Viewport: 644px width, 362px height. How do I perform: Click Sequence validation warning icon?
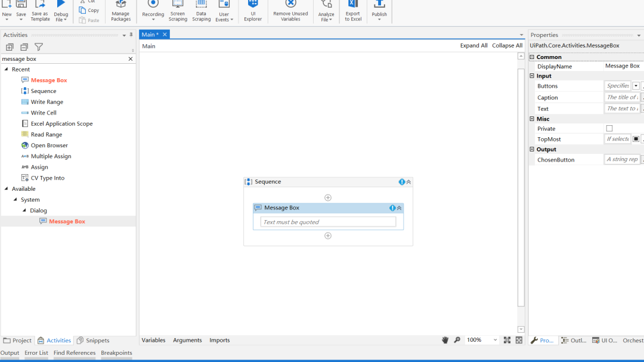pos(402,182)
